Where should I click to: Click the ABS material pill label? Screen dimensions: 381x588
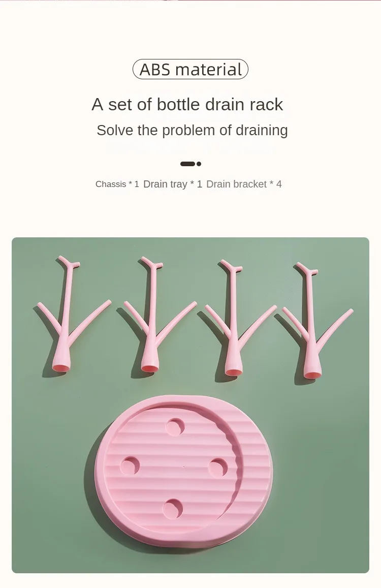[190, 70]
